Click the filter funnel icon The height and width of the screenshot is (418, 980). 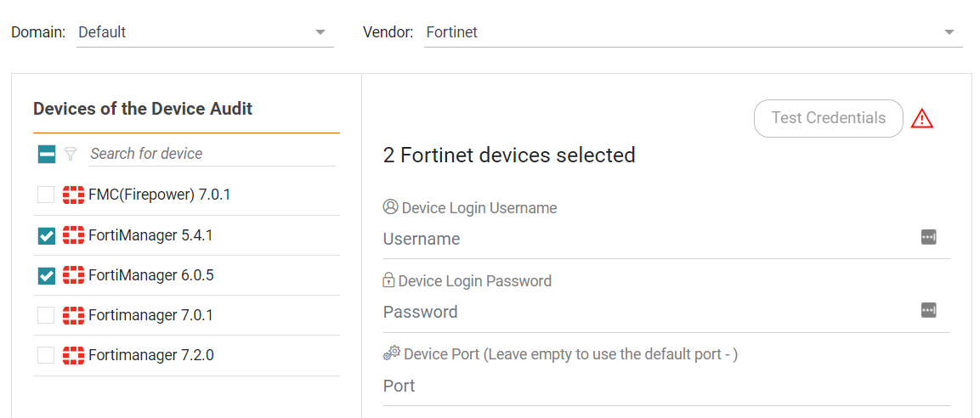point(70,154)
